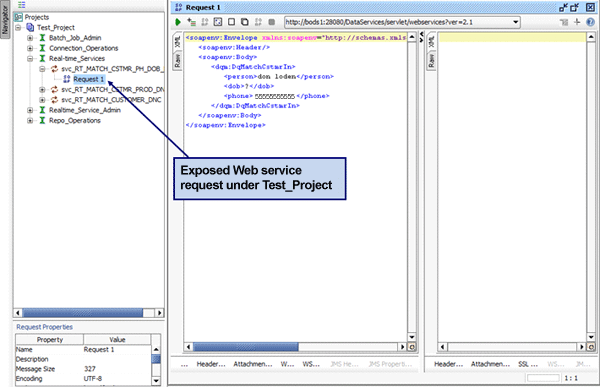This screenshot has width=600, height=387.
Task: Click the Message Size value 327
Action: coord(90,369)
